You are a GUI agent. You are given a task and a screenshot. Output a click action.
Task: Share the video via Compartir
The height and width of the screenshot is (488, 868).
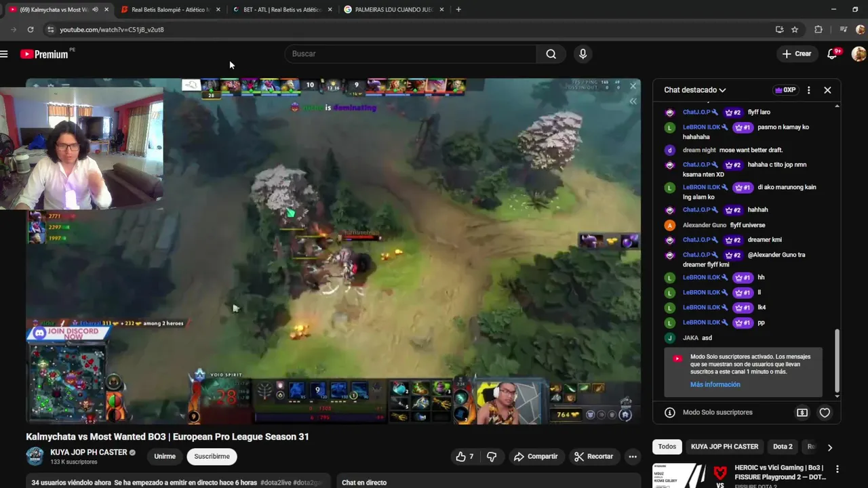click(536, 457)
